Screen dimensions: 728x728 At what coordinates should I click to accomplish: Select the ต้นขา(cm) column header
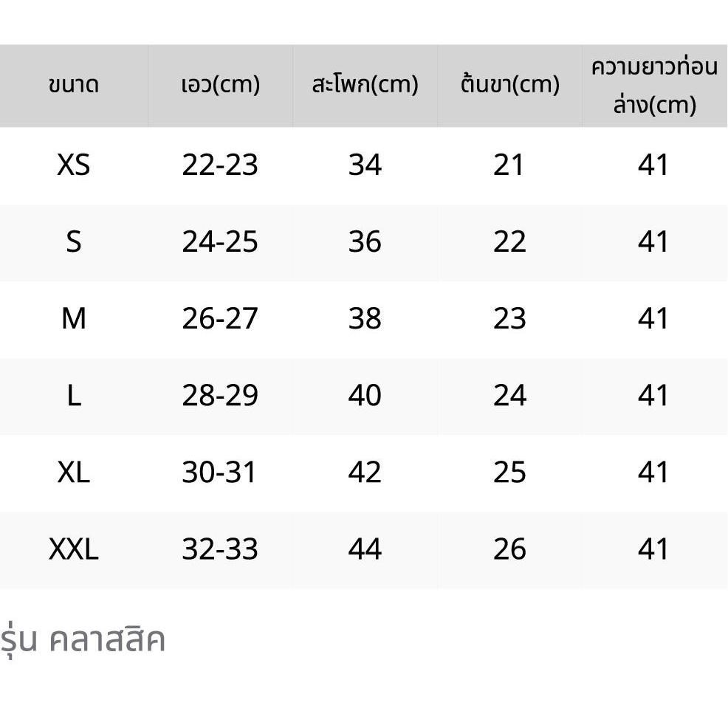pos(509,85)
